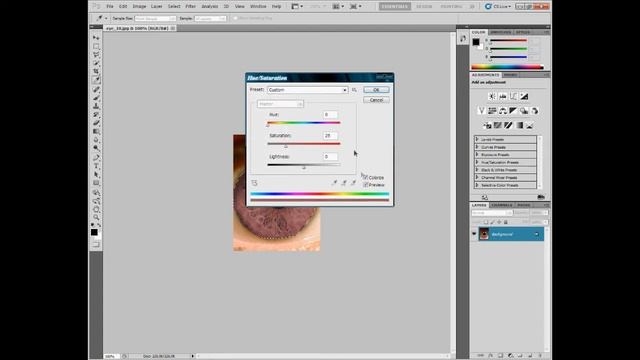640x360 pixels.
Task: Switch to the Design workspace
Action: coord(424,7)
